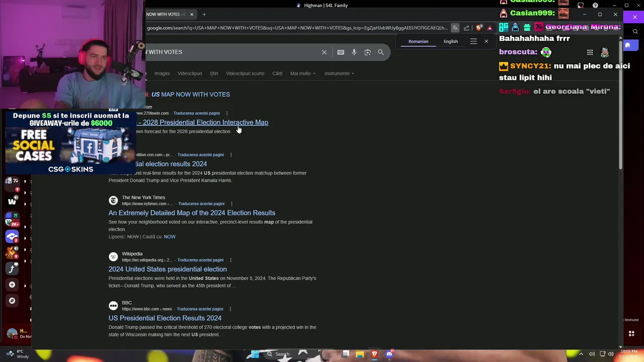
Task: Translate the BBC result page
Action: click(x=200, y=309)
